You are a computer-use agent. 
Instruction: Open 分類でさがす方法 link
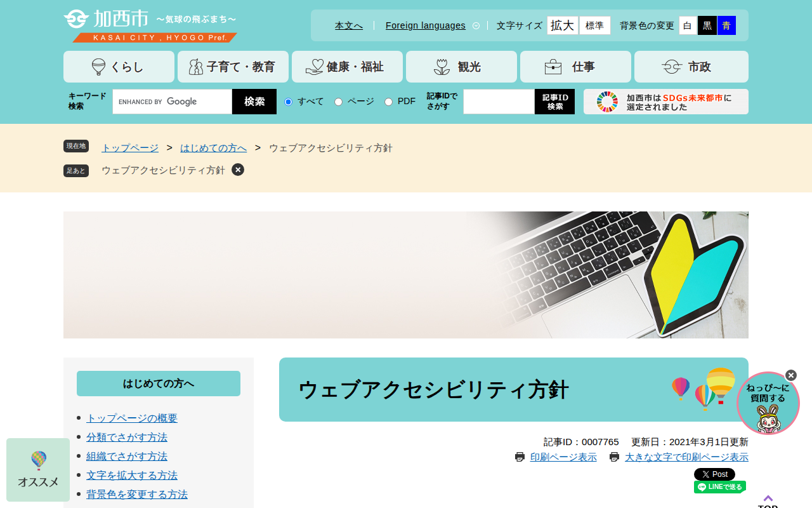click(127, 438)
